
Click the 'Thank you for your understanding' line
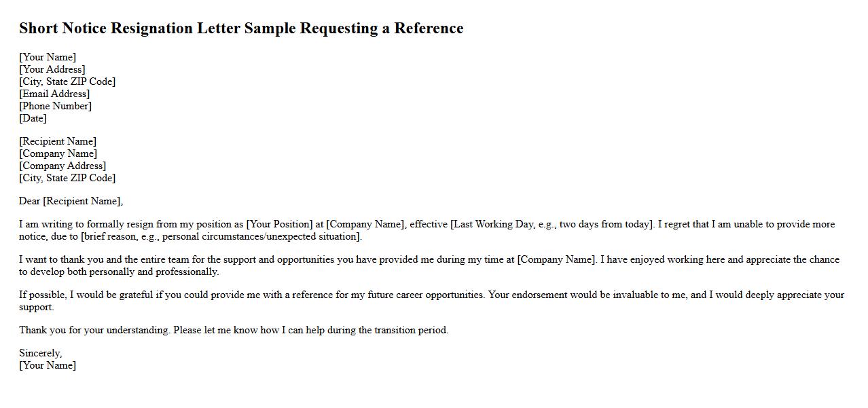[x=234, y=330]
